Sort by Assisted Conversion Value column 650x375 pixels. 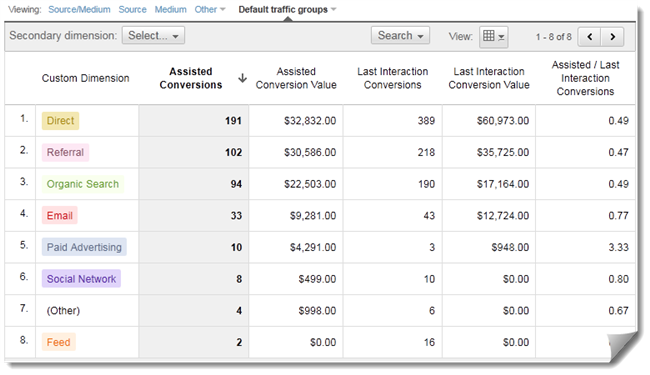tap(296, 78)
